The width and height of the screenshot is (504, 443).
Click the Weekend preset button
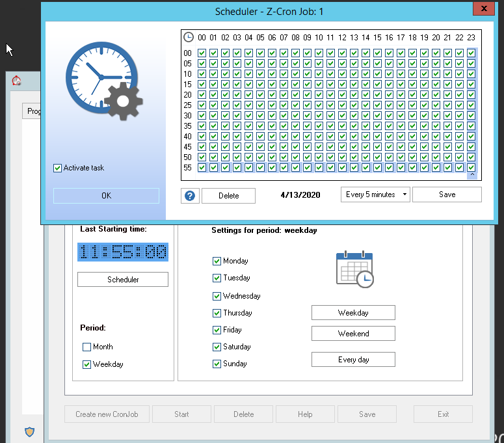(353, 333)
